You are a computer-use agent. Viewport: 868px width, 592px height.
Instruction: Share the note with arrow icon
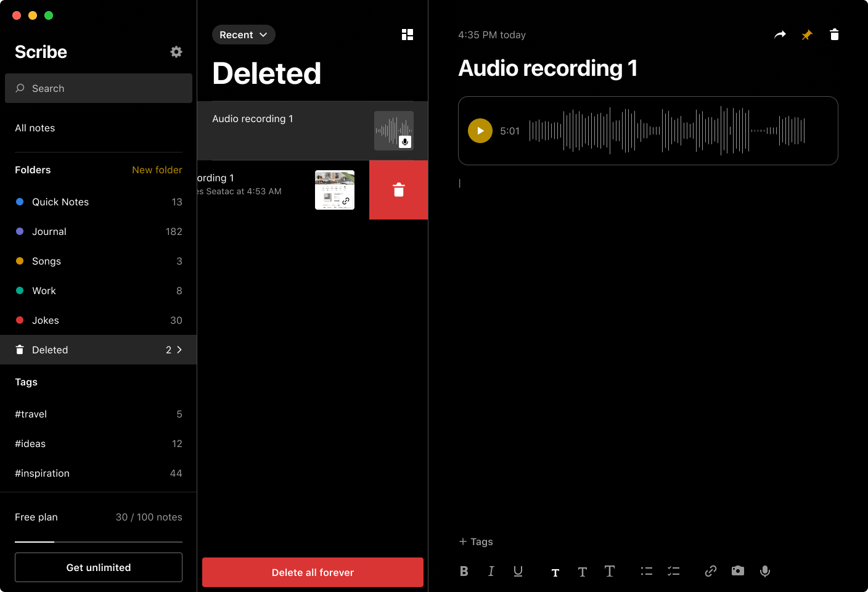click(780, 35)
